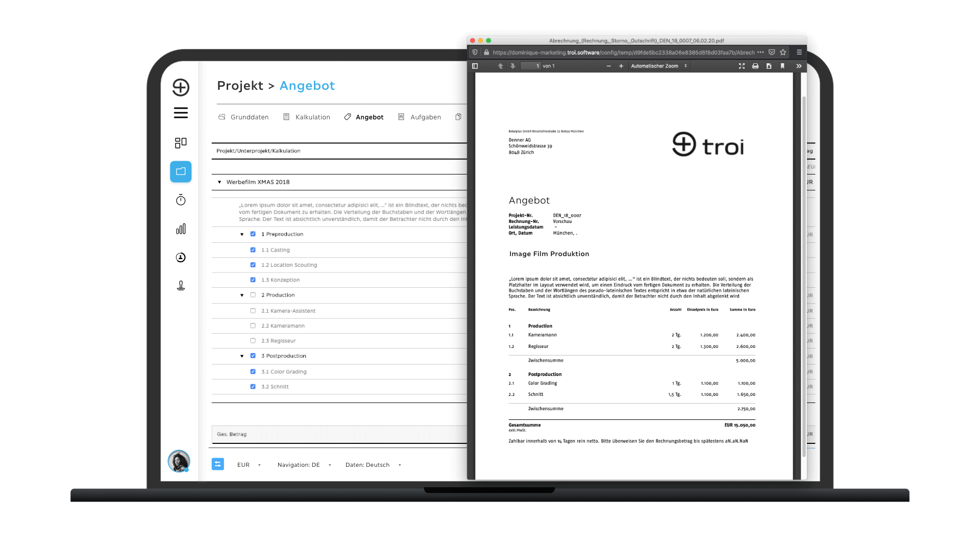Screen dimensions: 980x551
Task: Expand the Werbefilm XMAS 2018 section
Action: 219,182
